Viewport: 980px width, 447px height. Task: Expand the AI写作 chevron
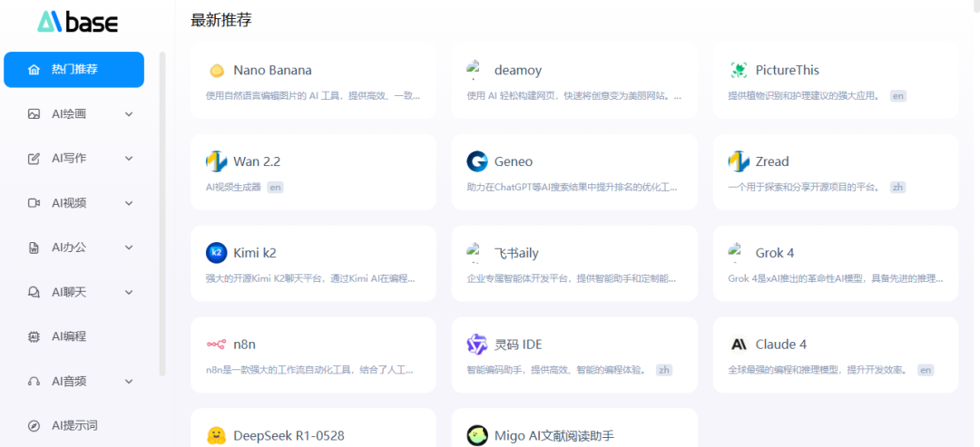(129, 159)
